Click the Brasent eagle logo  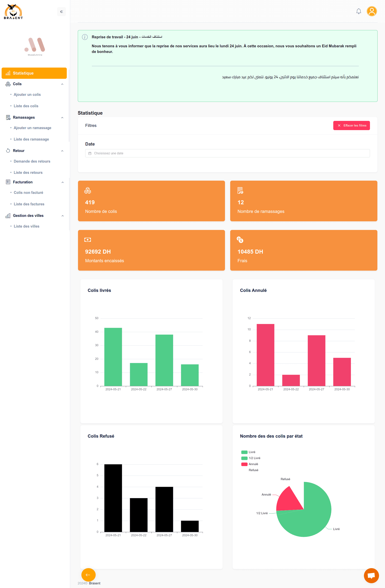tap(14, 12)
